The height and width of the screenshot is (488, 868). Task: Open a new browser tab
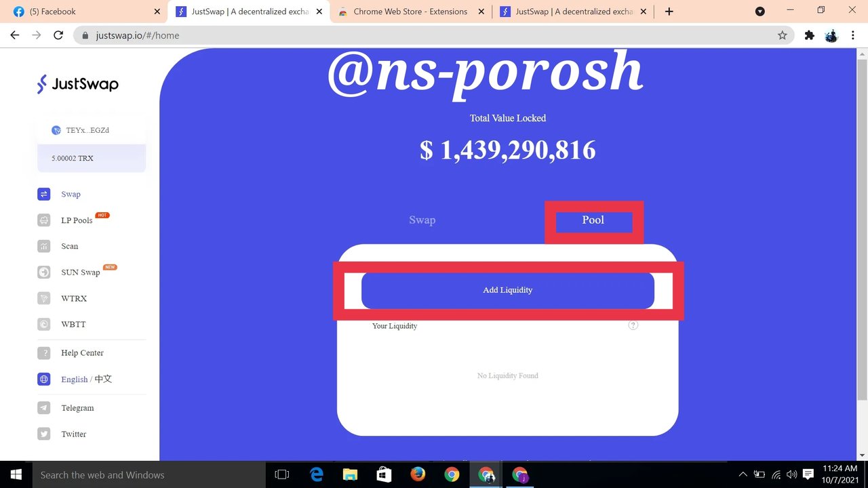pyautogui.click(x=669, y=12)
